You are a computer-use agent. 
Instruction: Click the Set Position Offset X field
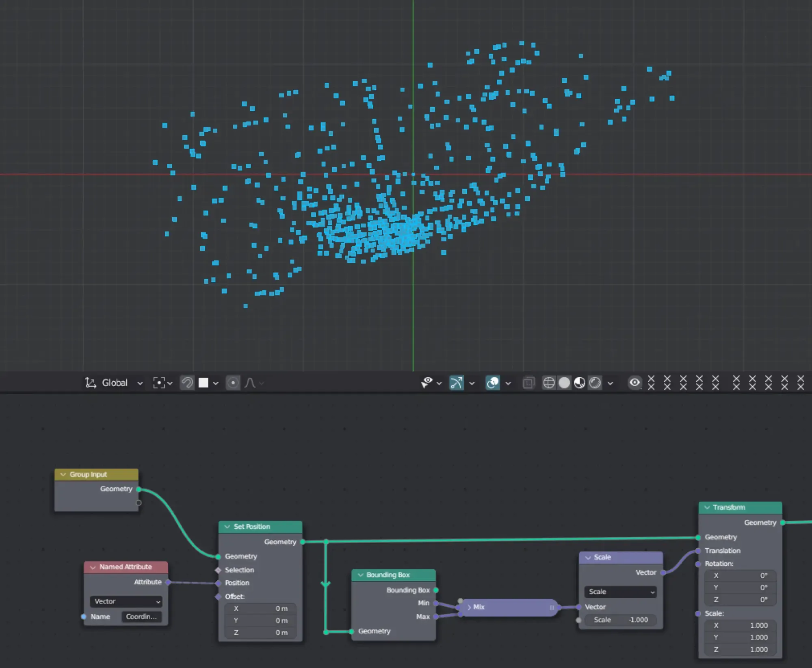coord(260,608)
